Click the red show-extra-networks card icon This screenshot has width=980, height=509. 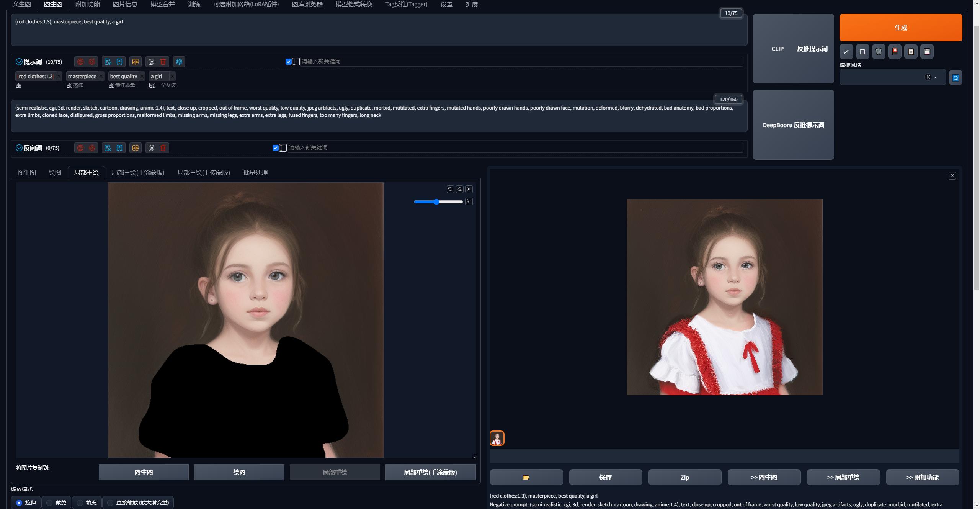(x=895, y=51)
